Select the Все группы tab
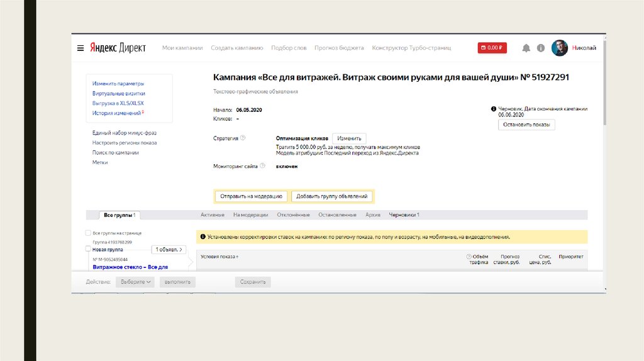 [x=119, y=215]
